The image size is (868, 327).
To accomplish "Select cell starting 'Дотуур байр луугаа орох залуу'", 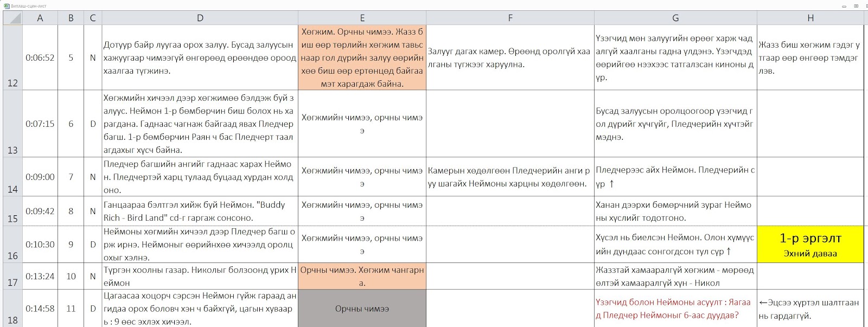I will (x=200, y=57).
